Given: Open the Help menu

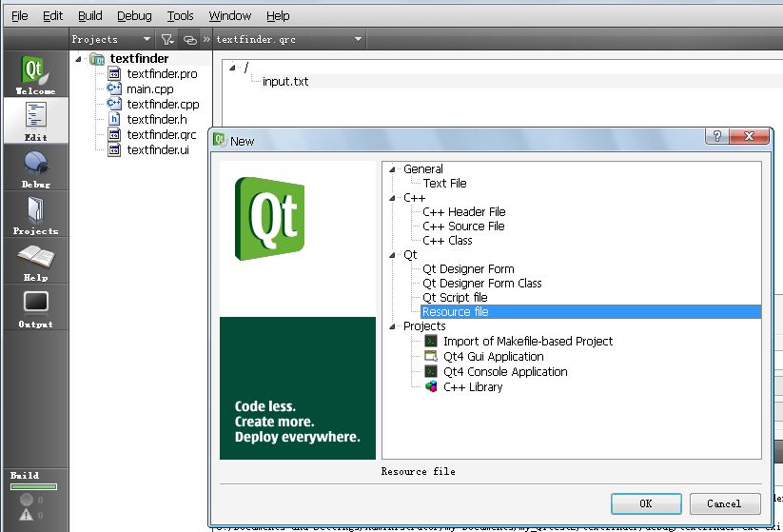Looking at the screenshot, I should coord(278,16).
